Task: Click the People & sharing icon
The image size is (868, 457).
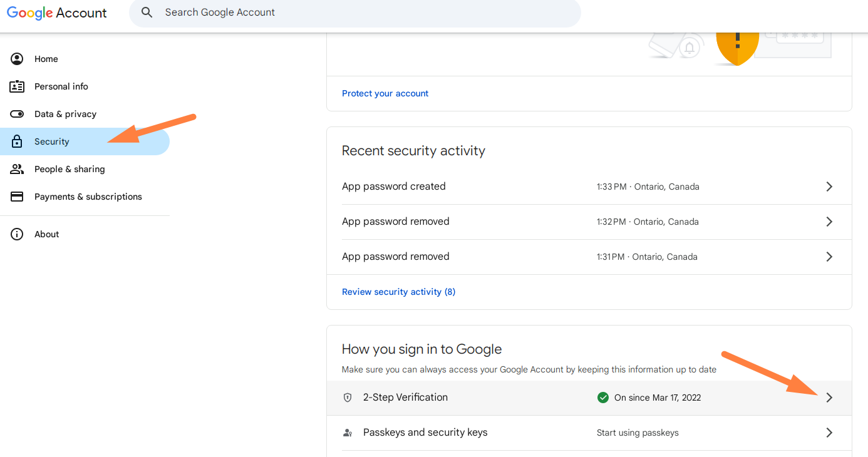Action: pos(17,169)
